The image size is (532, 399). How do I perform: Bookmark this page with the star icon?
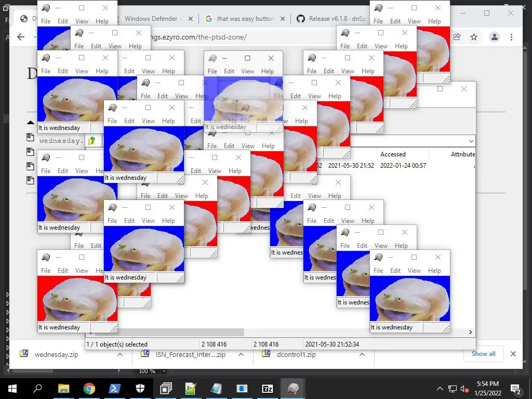474,37
